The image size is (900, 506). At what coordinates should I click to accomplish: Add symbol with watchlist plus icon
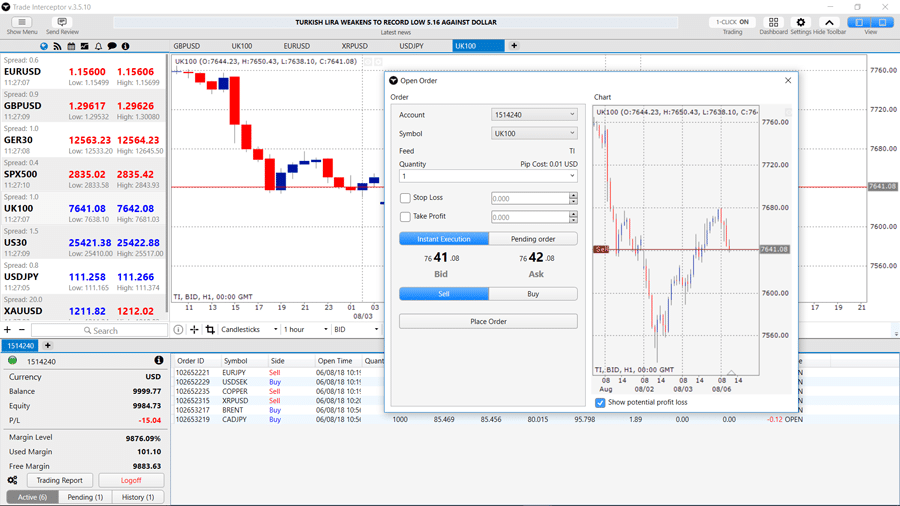tap(7, 330)
